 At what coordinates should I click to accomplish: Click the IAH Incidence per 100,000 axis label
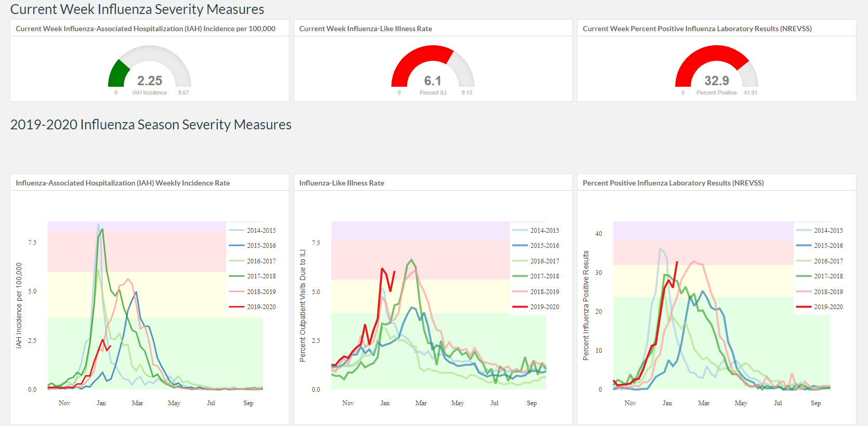[x=19, y=305]
